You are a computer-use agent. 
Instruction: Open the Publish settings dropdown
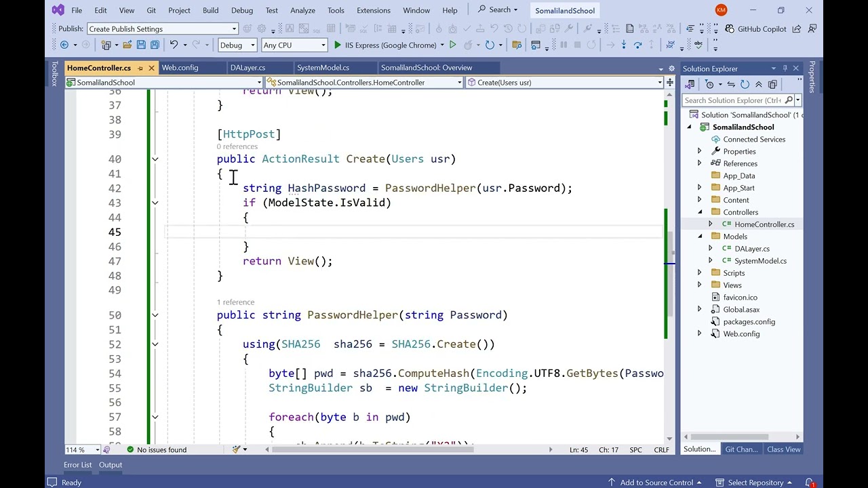[234, 28]
